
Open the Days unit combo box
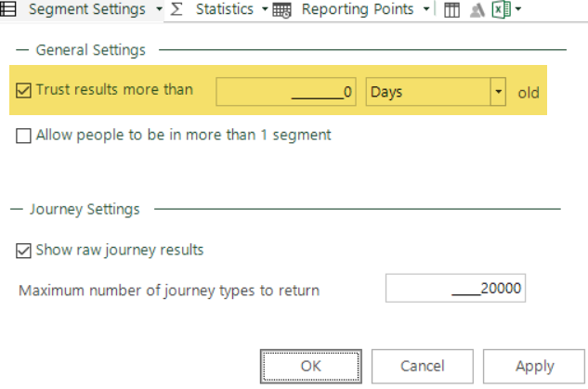[x=436, y=91]
